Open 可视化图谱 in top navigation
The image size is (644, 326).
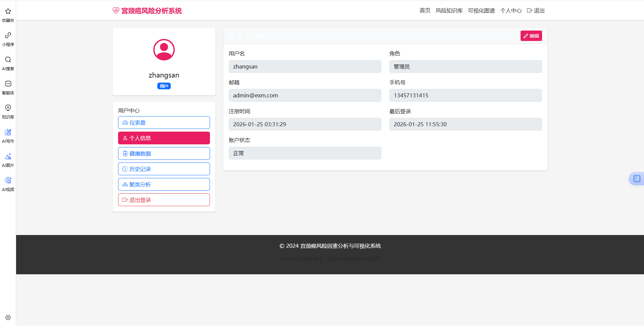[x=481, y=11]
